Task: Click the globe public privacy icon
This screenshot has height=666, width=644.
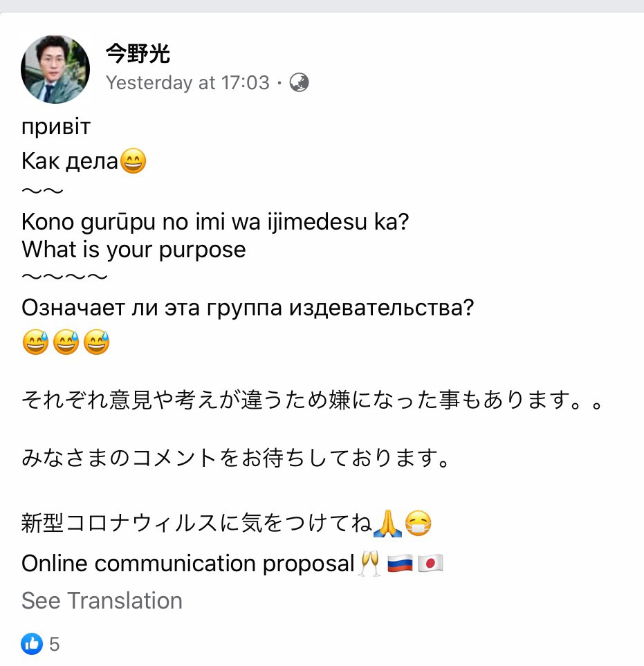Action: (x=299, y=83)
